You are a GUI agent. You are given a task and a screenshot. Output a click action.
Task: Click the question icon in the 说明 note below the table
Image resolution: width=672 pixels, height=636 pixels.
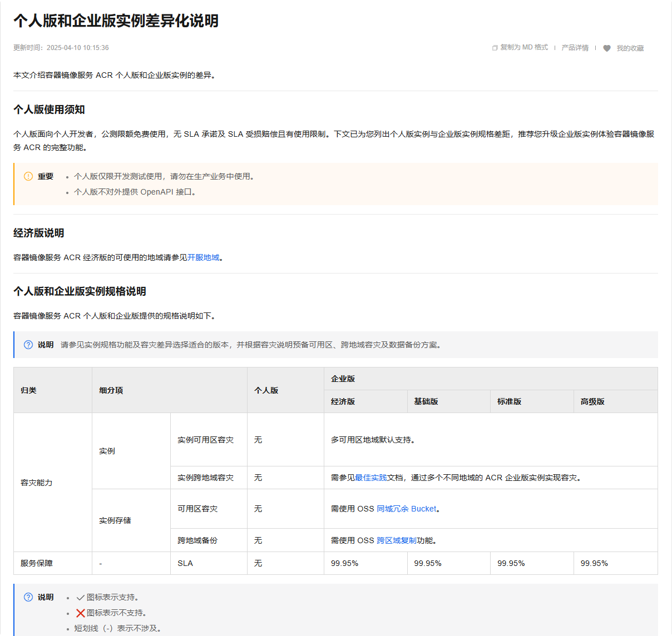[28, 597]
